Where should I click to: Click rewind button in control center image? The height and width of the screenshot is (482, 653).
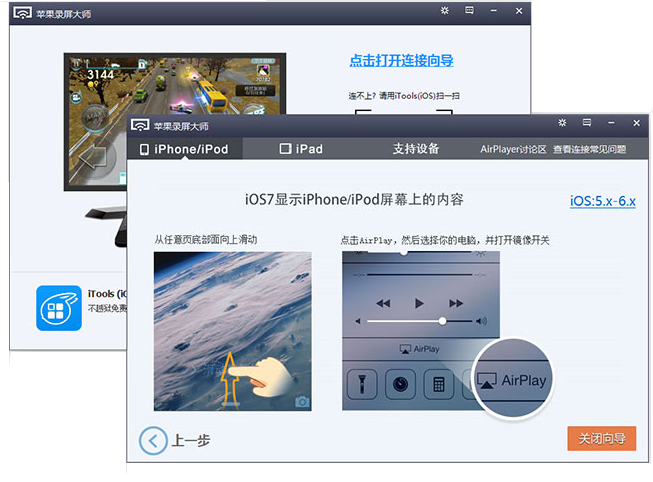click(x=383, y=303)
